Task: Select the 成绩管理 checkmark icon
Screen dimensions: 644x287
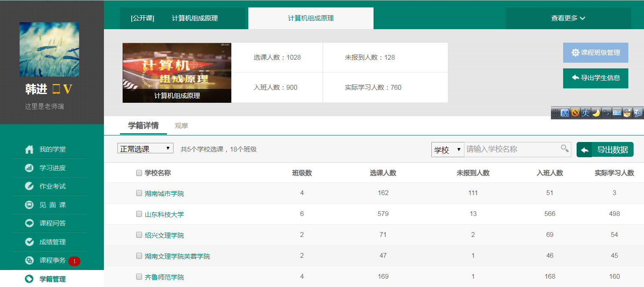Action: click(x=29, y=242)
